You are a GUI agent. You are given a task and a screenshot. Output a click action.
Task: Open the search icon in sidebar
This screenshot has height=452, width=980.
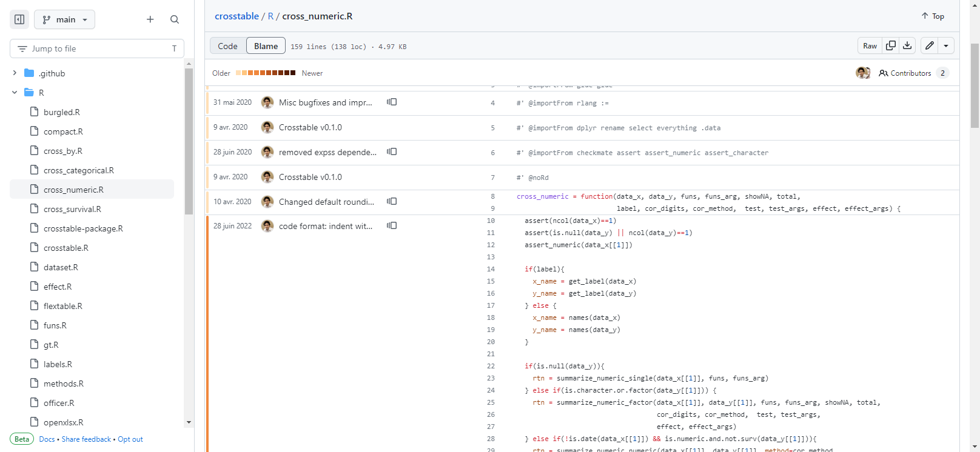click(x=175, y=19)
